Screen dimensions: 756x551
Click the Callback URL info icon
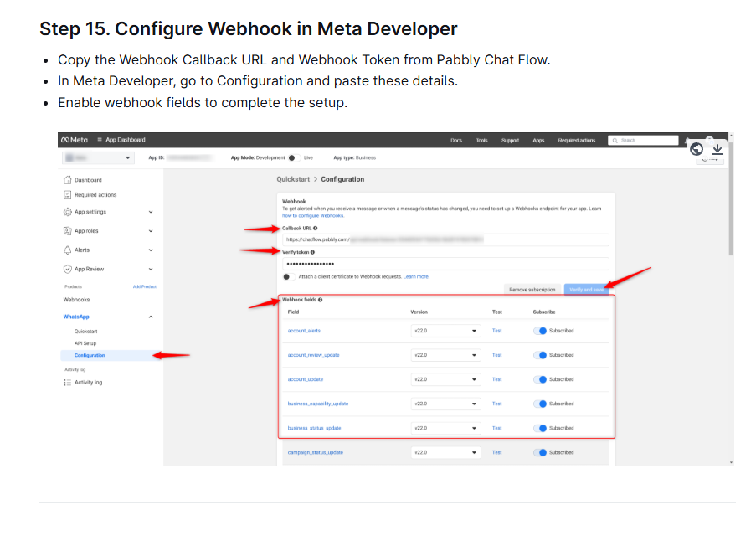point(316,228)
